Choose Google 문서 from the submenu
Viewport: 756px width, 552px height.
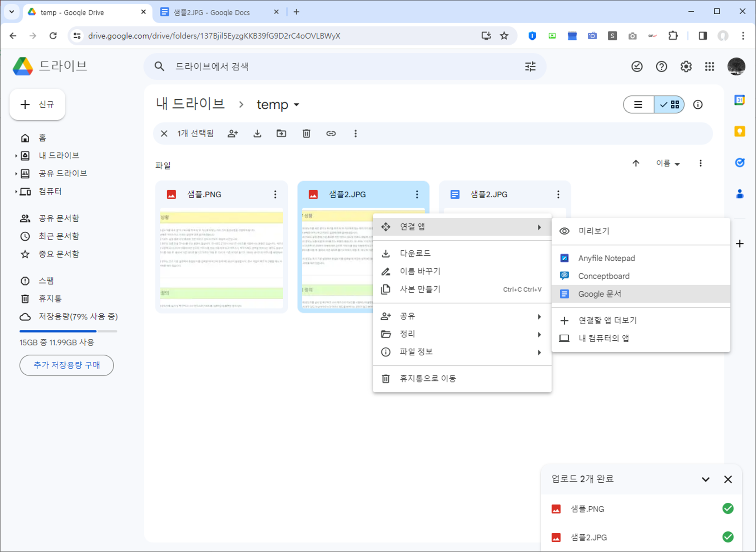[x=600, y=294]
